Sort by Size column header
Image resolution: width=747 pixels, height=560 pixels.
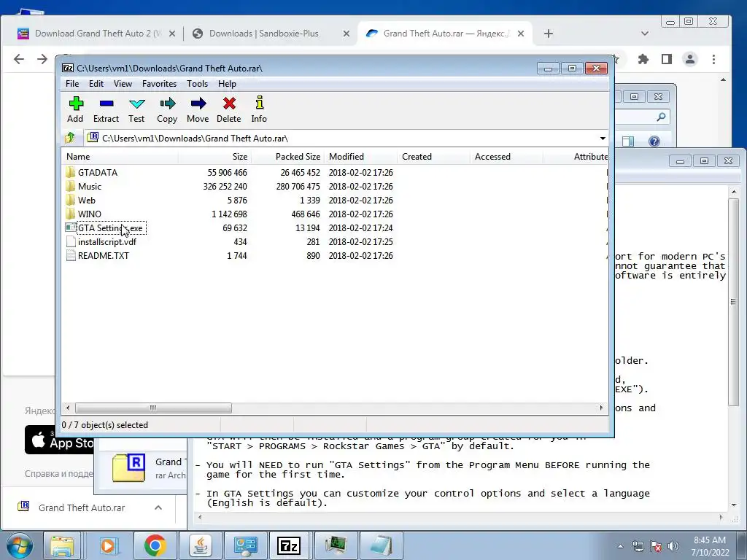click(214, 157)
